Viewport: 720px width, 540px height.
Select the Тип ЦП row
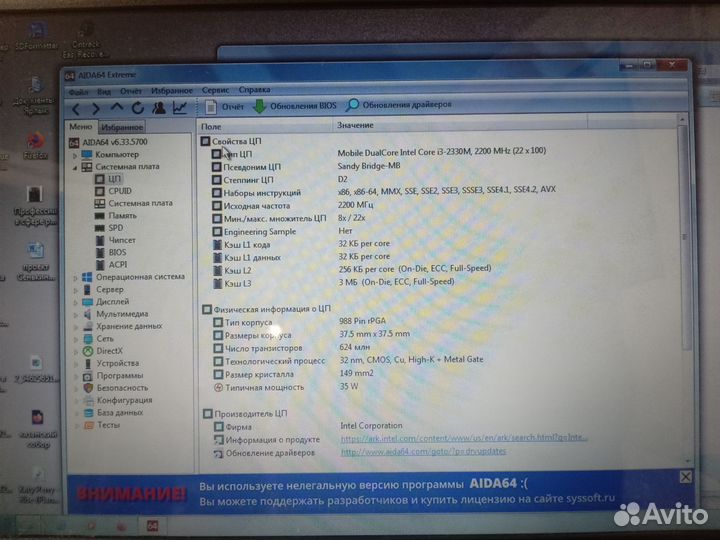[x=379, y=153]
